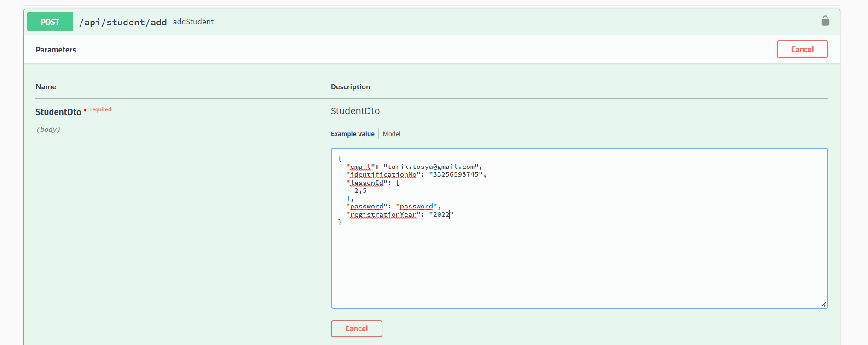Screen dimensions: 868x345
Task: Click the email line in the JSON
Action: tap(414, 167)
